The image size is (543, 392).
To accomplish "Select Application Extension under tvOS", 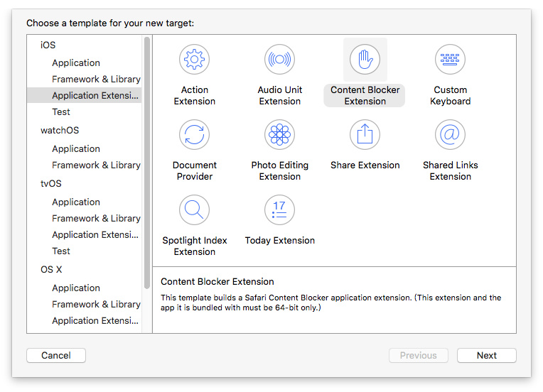I will [x=96, y=234].
